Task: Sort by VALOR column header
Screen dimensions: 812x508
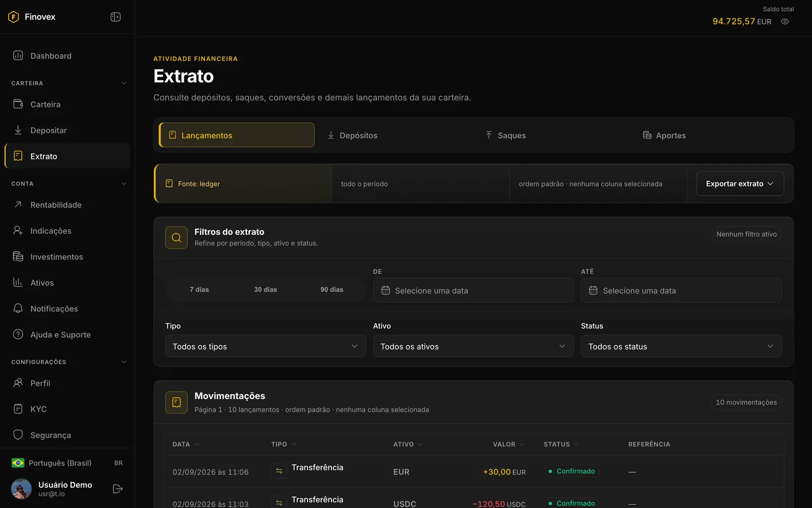Action: pyautogui.click(x=509, y=444)
